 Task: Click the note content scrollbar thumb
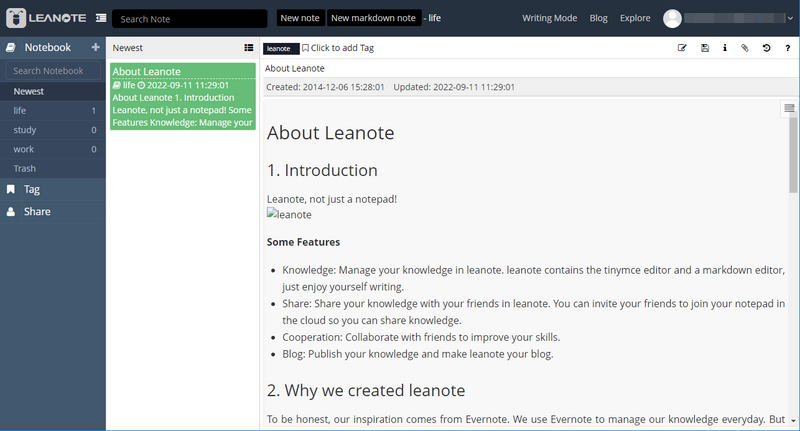point(793,155)
